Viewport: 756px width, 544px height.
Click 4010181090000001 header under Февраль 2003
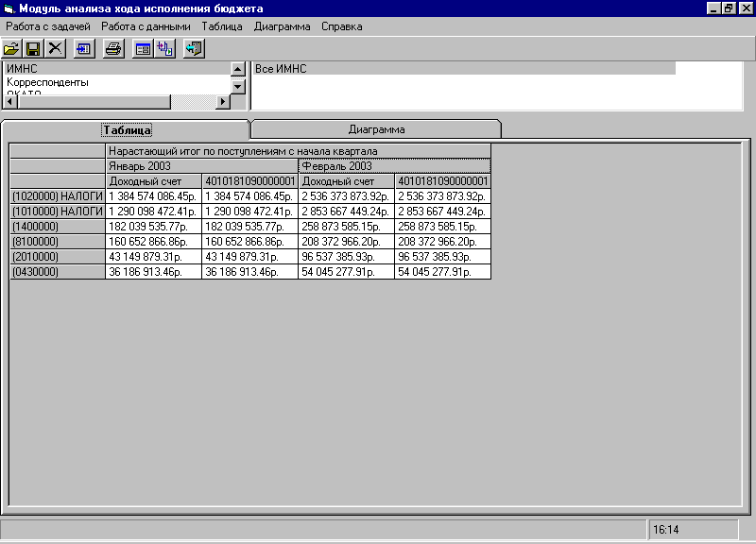[442, 181]
